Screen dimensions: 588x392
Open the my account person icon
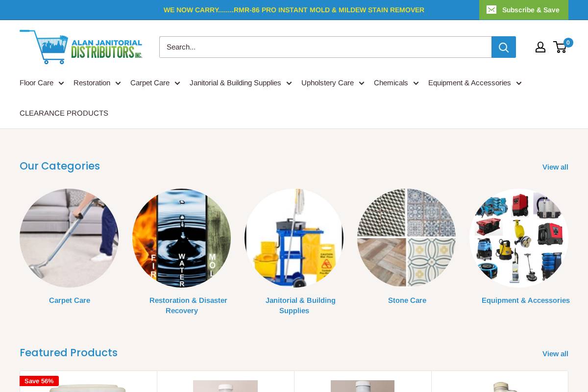point(540,47)
